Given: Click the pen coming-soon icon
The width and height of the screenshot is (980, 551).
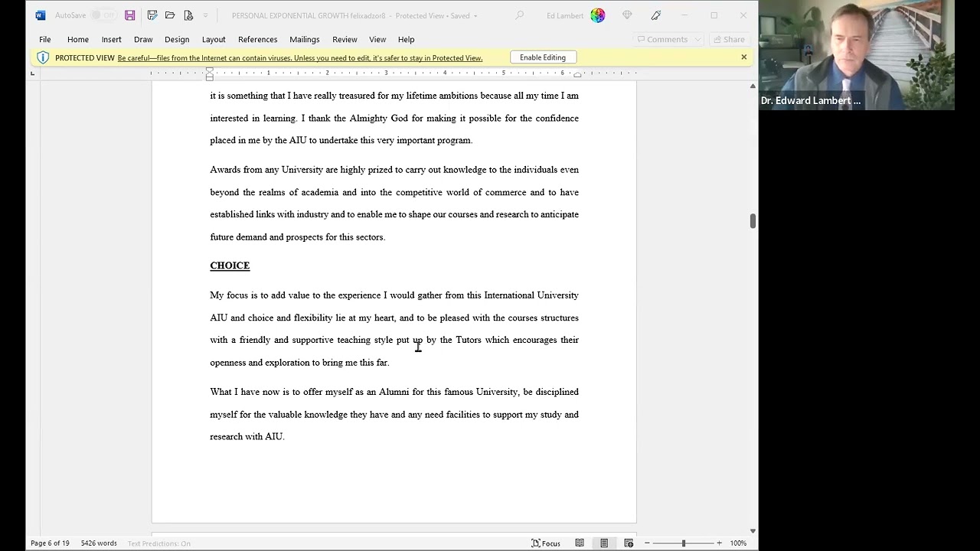Looking at the screenshot, I should tap(656, 15).
